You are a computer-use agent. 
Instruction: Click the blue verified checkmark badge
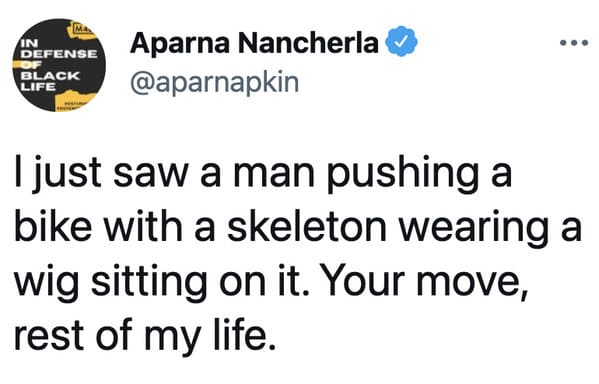(x=401, y=41)
